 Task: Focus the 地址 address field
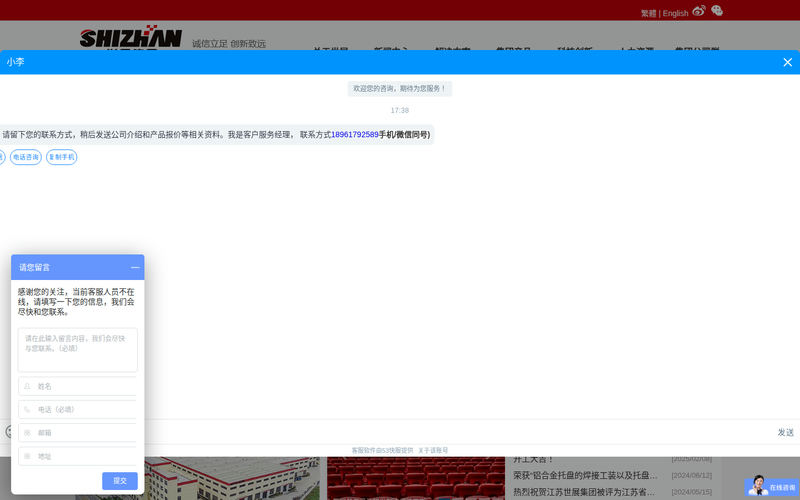[78, 456]
